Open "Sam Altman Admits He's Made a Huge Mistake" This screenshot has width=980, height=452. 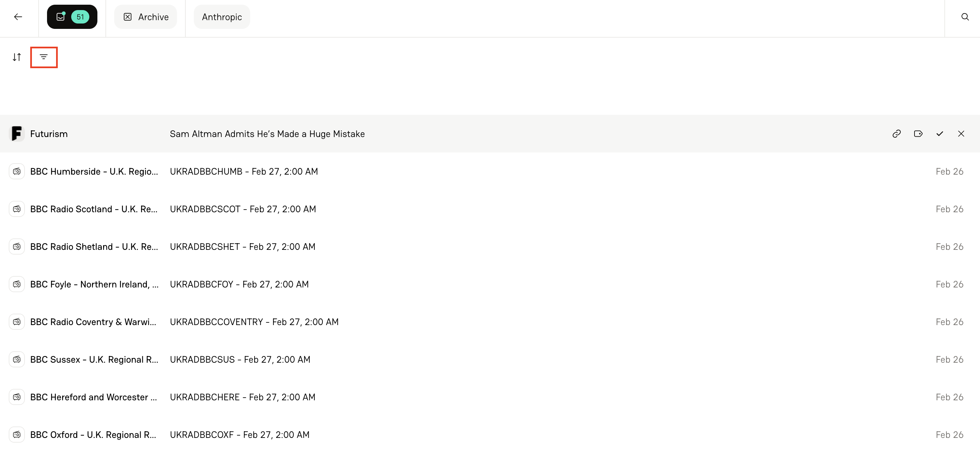(x=267, y=134)
